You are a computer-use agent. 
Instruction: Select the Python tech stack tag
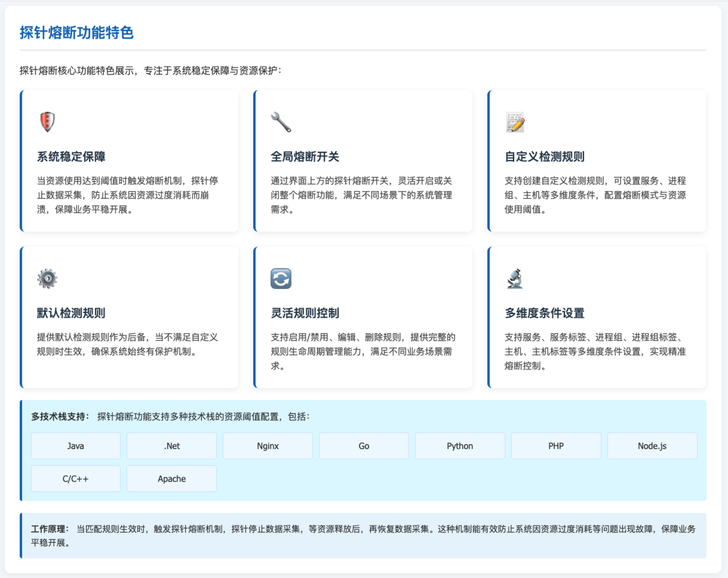(460, 446)
